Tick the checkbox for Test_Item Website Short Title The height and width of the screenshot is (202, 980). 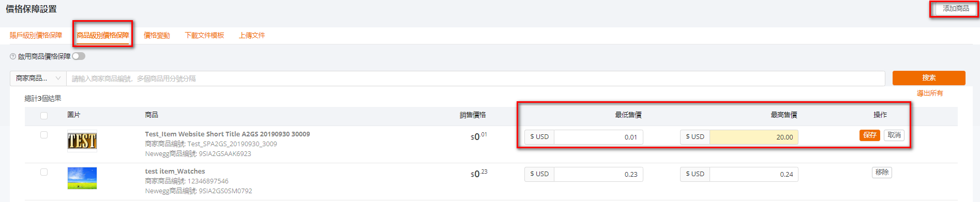click(44, 135)
